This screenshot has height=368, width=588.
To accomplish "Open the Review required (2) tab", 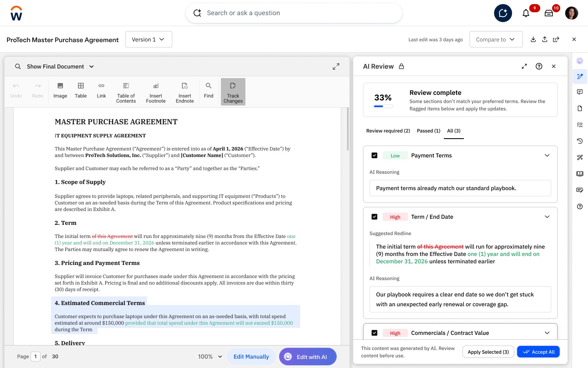I will tap(388, 131).
